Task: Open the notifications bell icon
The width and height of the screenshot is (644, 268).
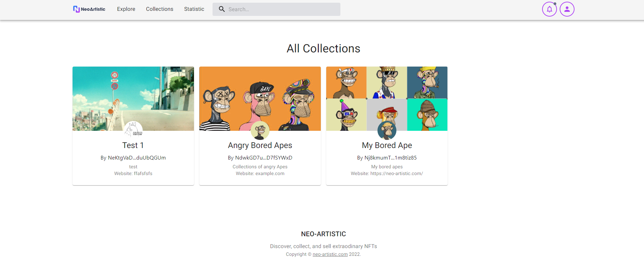Action: pyautogui.click(x=549, y=9)
